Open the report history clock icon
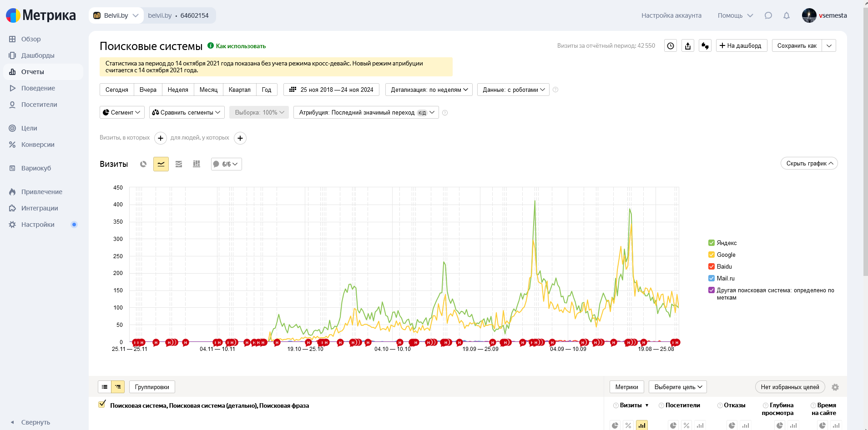The image size is (868, 430). [x=671, y=45]
